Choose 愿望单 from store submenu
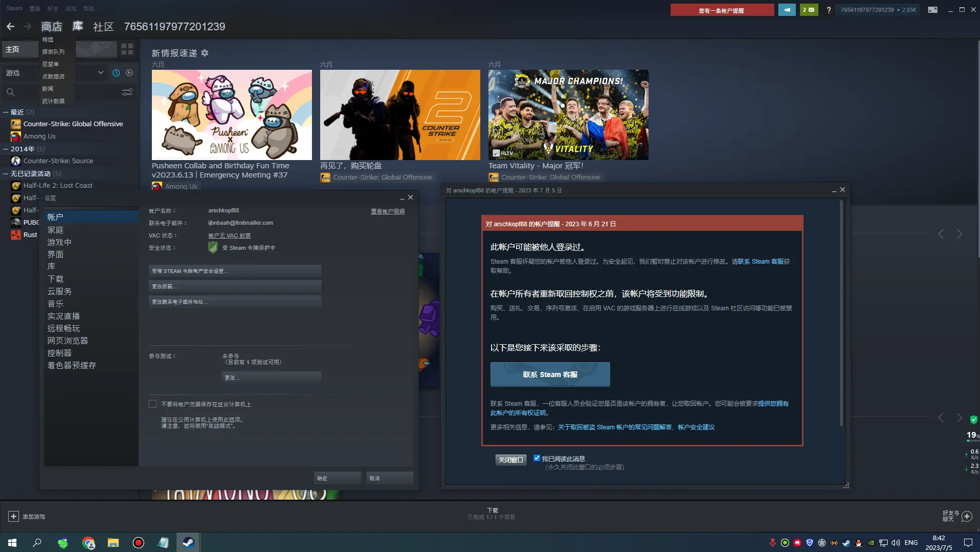980x552 pixels. point(50,64)
